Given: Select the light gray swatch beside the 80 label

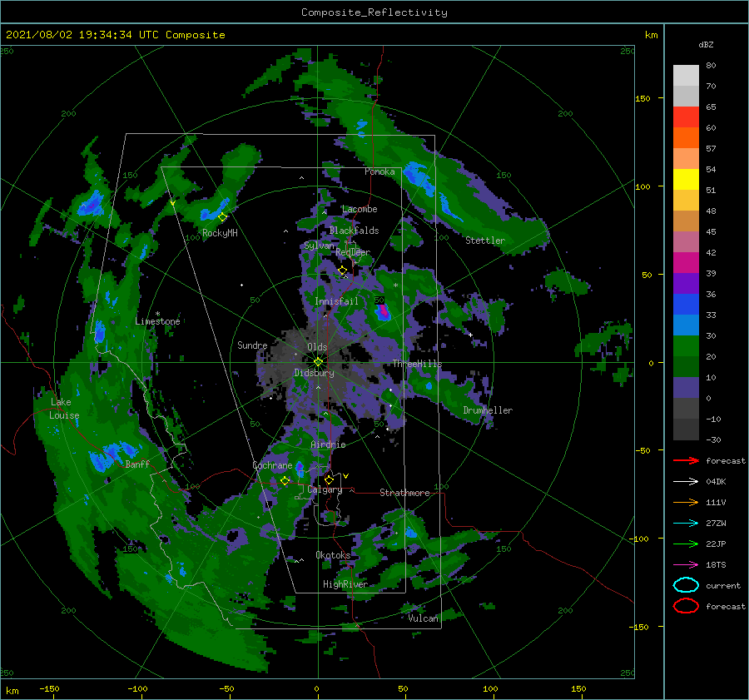Looking at the screenshot, I should coord(686,76).
